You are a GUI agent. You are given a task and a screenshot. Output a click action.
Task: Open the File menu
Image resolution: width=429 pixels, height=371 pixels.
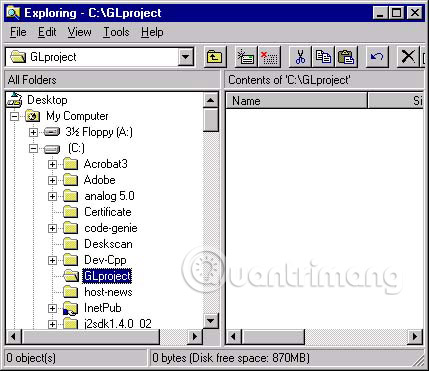point(18,32)
